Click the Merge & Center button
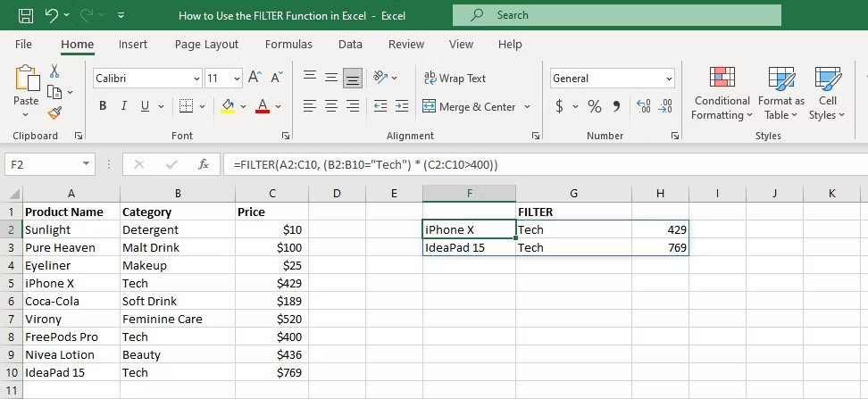 point(469,106)
